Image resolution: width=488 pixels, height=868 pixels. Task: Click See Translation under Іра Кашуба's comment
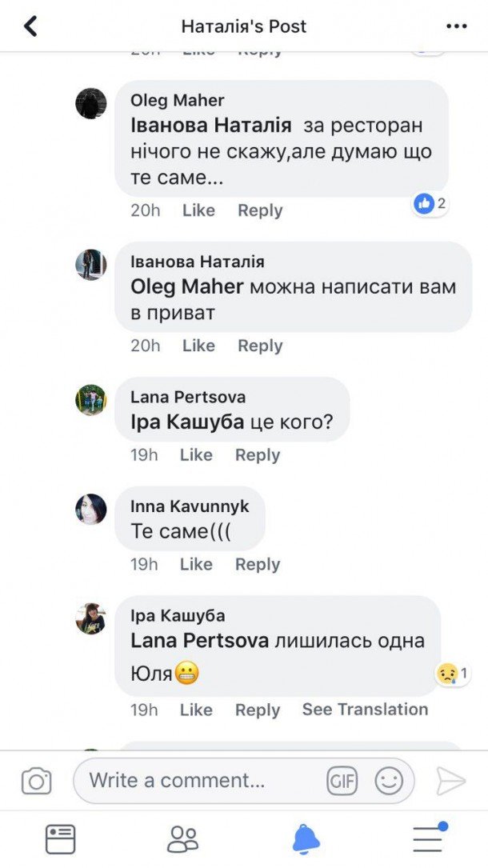click(x=365, y=710)
